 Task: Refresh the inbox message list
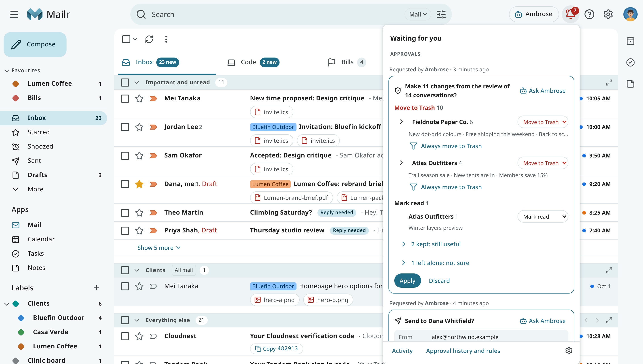click(149, 39)
